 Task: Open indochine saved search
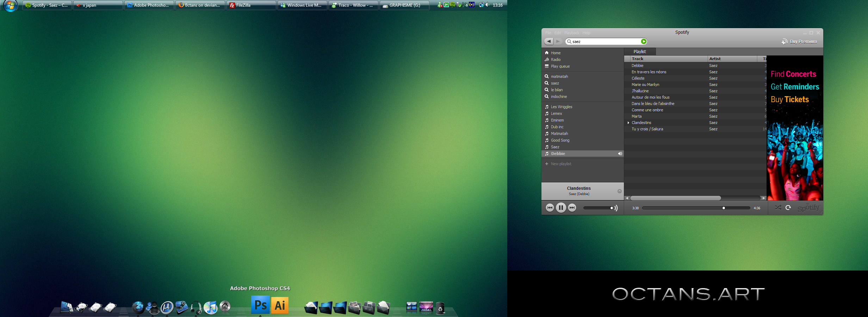(559, 97)
